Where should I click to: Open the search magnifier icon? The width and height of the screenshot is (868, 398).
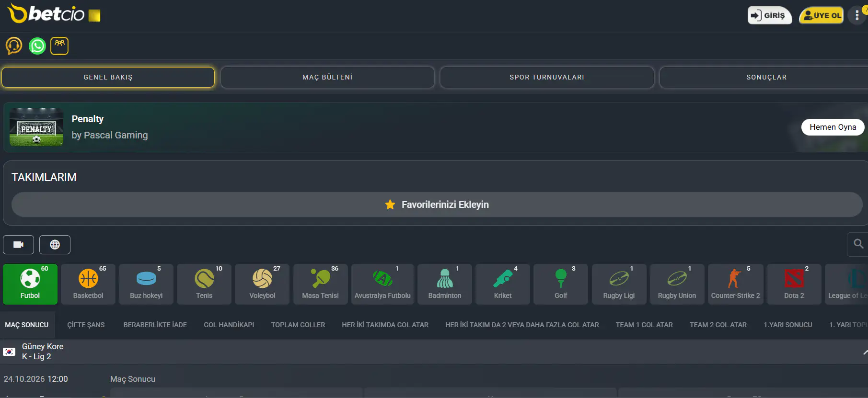[858, 244]
